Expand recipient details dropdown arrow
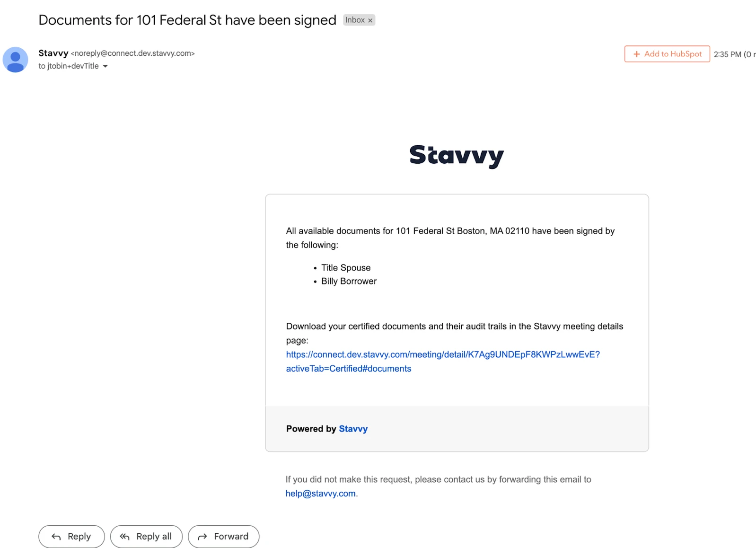 105,66
